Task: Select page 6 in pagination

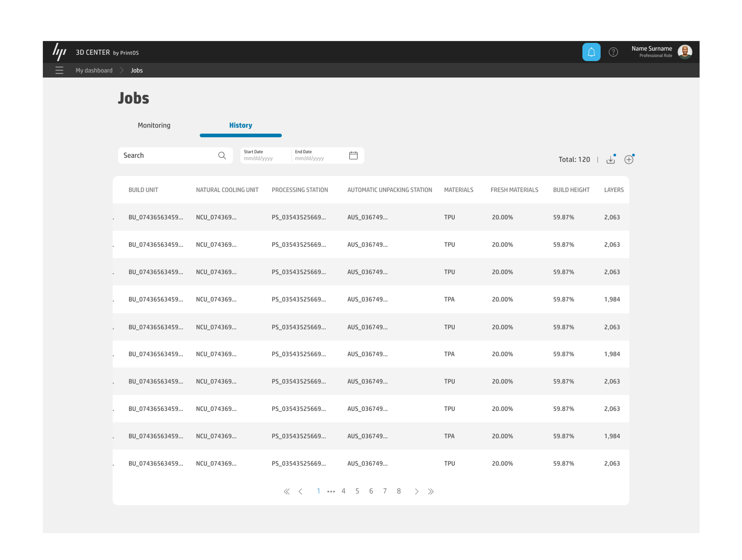Action: [x=371, y=491]
